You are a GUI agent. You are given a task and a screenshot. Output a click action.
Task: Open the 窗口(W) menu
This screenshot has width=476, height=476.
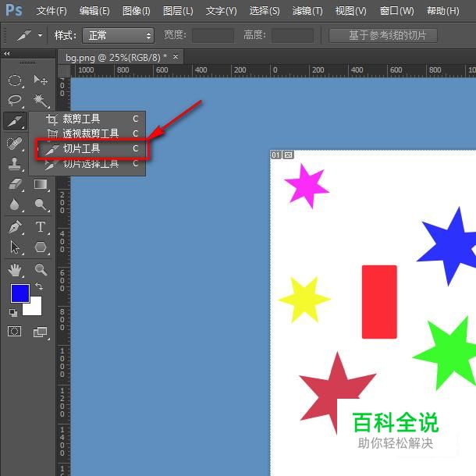pos(396,11)
